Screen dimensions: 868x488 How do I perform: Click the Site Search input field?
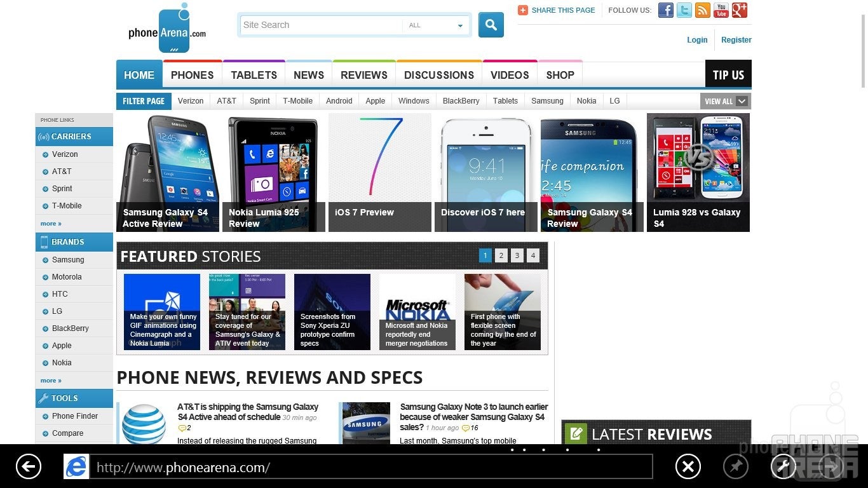click(x=321, y=25)
